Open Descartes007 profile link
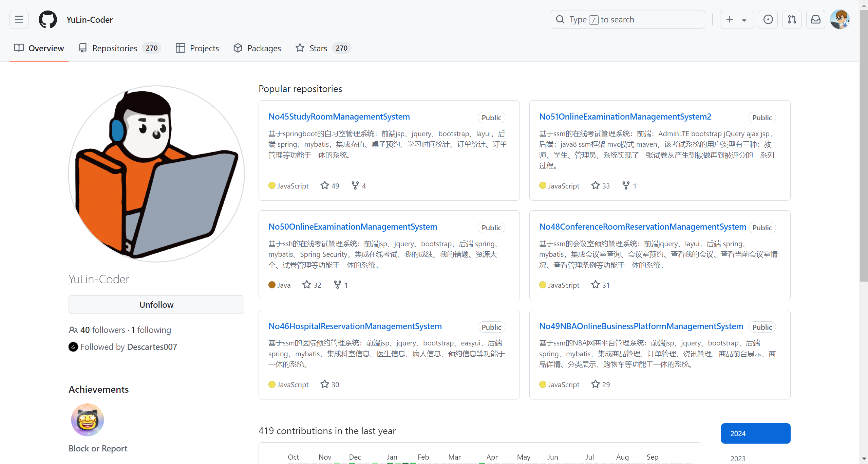 point(152,347)
